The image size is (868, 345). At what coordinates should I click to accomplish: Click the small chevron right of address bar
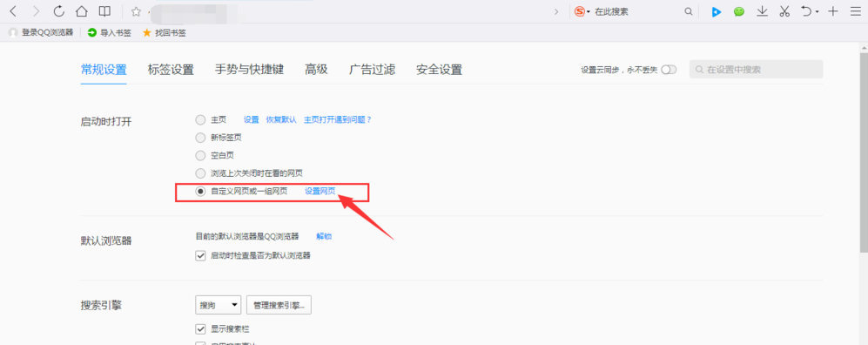click(556, 11)
